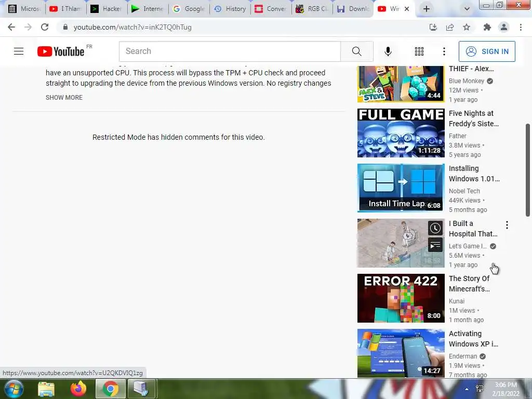
Task: Click the Install Time Lap thumbnail
Action: [401, 188]
